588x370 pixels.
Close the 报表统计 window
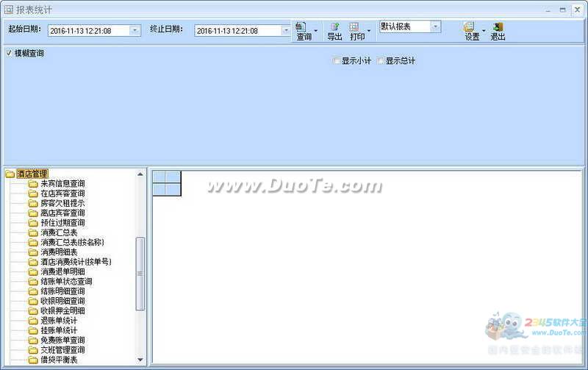[x=578, y=10]
